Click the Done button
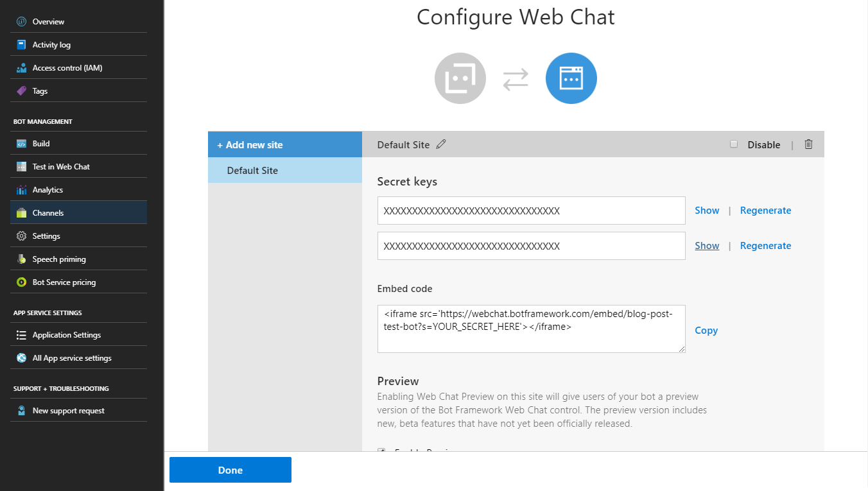The height and width of the screenshot is (491, 868). coord(230,470)
